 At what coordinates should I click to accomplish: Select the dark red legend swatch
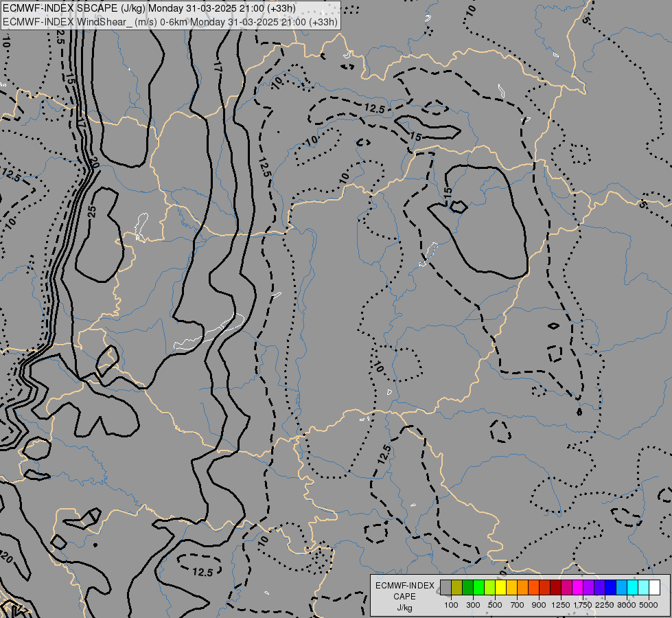tap(556, 587)
